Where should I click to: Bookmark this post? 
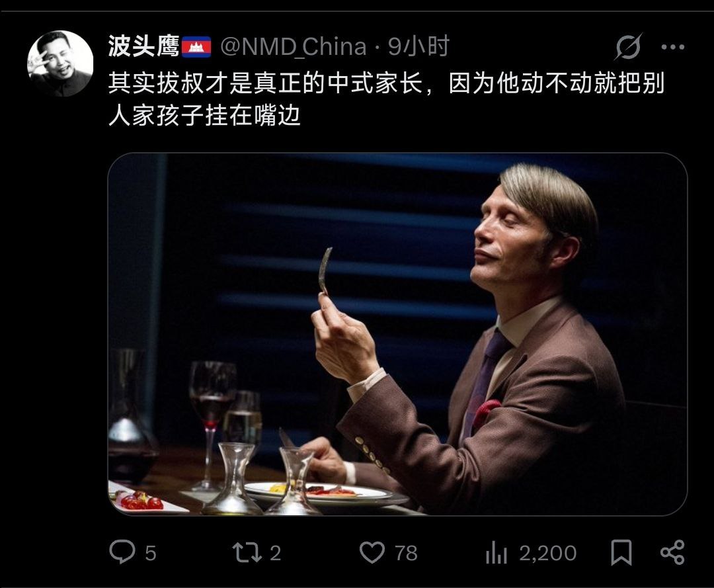click(x=621, y=552)
